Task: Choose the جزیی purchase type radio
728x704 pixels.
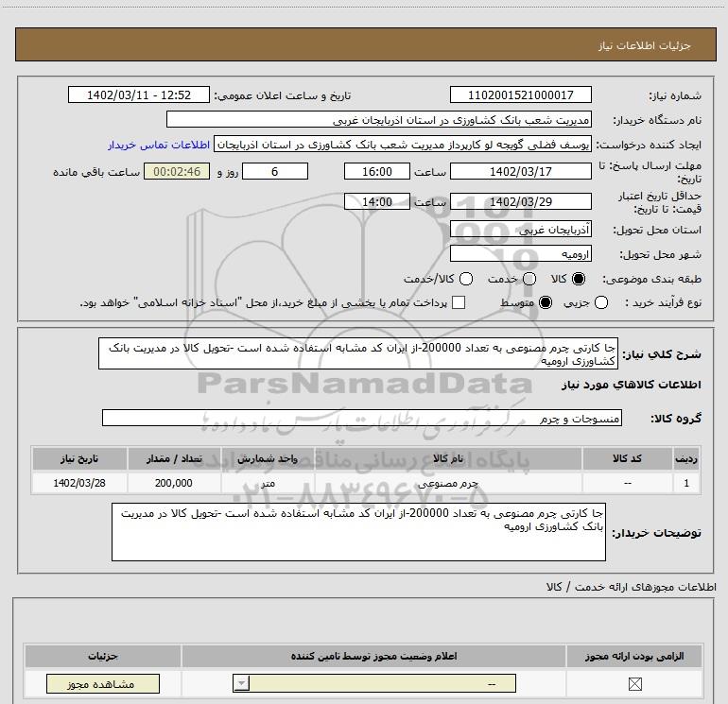Action: [x=601, y=302]
